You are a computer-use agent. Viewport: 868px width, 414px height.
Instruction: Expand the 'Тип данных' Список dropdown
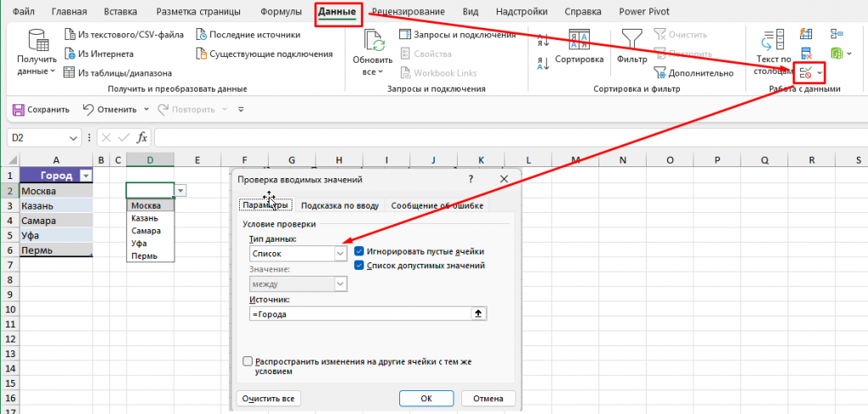coord(341,253)
